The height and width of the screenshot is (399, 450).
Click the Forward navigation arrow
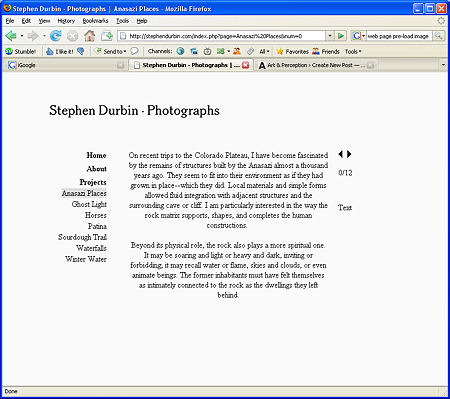pos(33,36)
